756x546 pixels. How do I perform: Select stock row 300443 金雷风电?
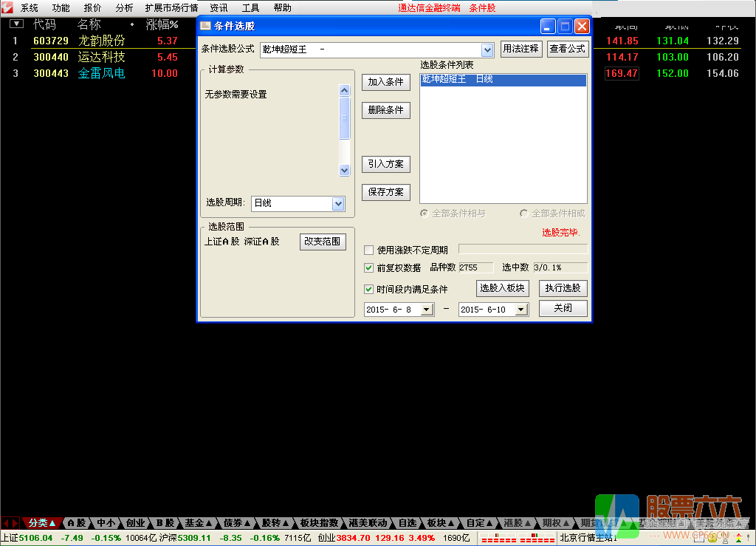tap(99, 73)
